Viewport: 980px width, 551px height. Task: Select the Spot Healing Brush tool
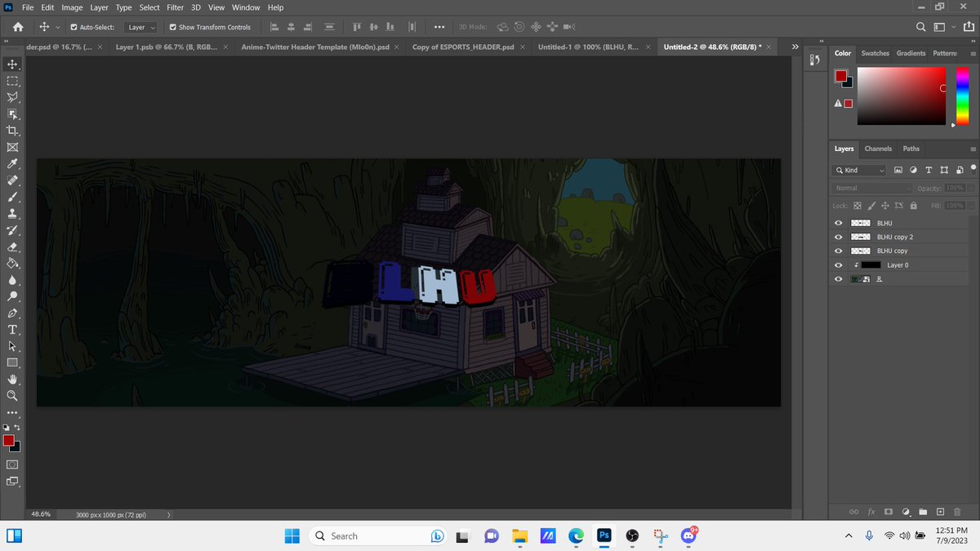coord(13,180)
